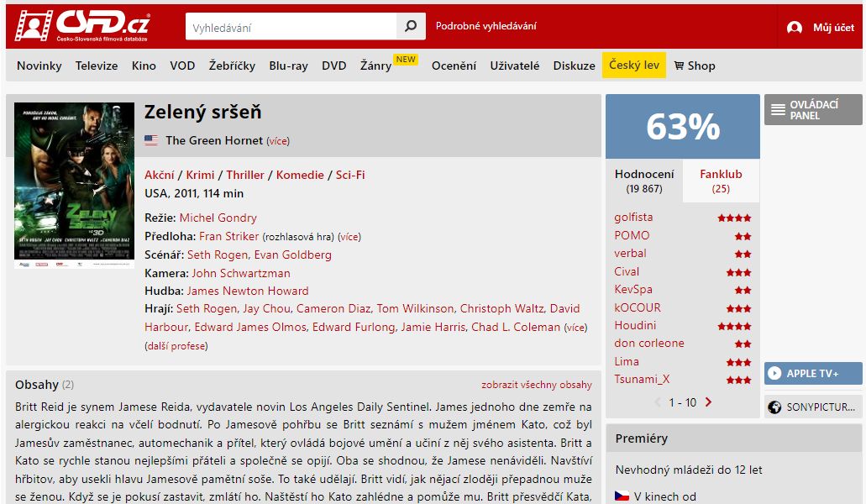Screen dimensions: 866x504
Task: Click the Czech flag under Premiéry
Action: (622, 496)
